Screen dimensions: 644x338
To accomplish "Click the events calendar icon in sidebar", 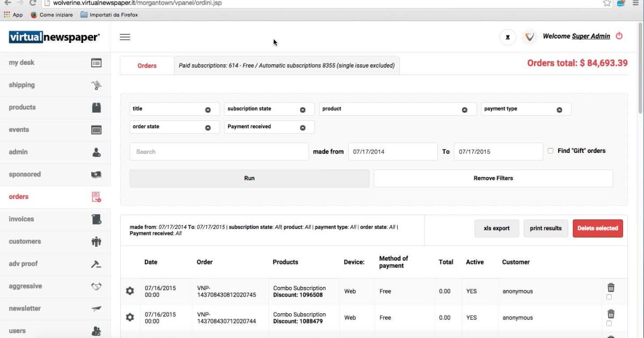I will coord(96,130).
